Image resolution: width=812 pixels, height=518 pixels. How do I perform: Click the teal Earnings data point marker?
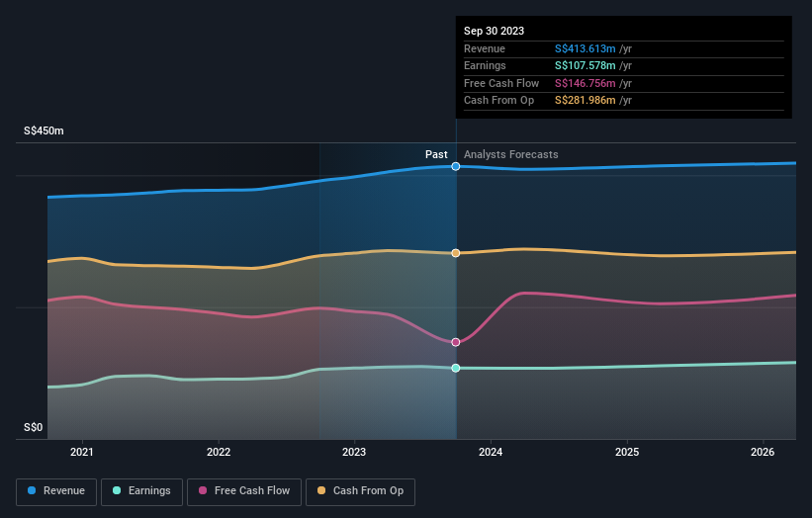456,368
